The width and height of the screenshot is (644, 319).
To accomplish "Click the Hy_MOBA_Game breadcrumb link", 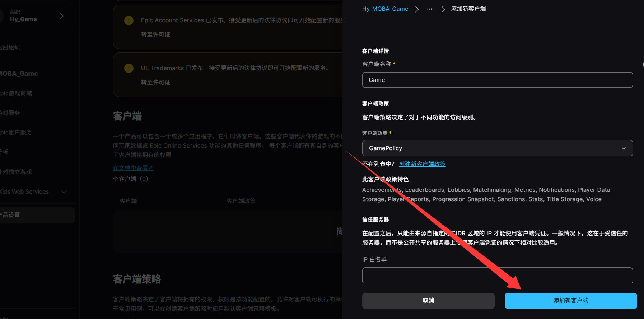I will [x=385, y=9].
